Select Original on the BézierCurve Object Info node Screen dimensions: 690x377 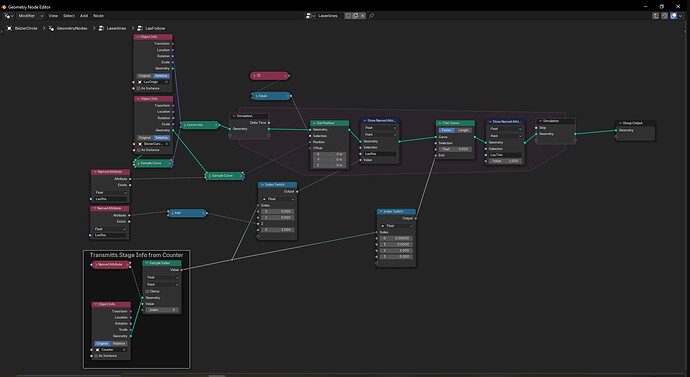point(144,138)
